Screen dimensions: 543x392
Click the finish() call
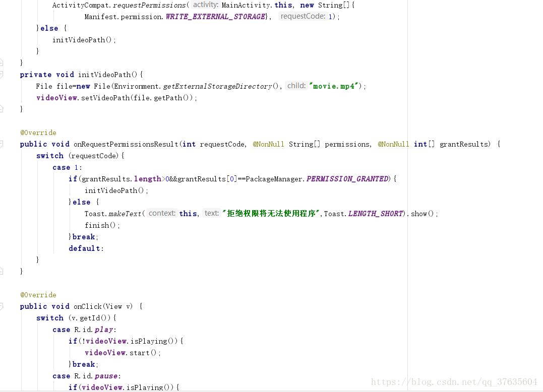pos(100,225)
